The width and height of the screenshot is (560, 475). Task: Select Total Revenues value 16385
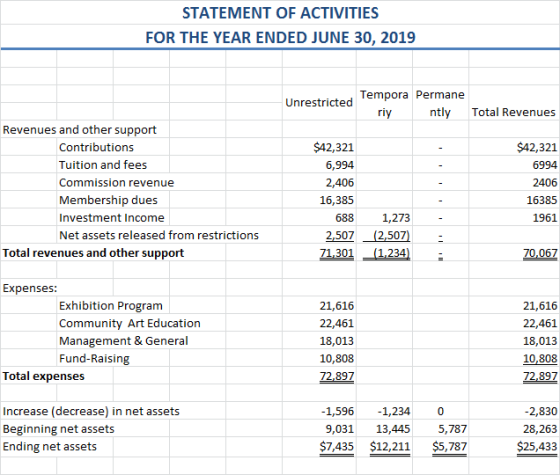coord(542,200)
